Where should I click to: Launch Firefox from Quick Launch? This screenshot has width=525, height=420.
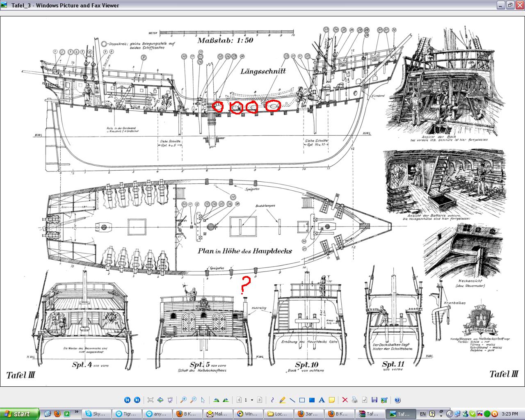click(x=57, y=414)
